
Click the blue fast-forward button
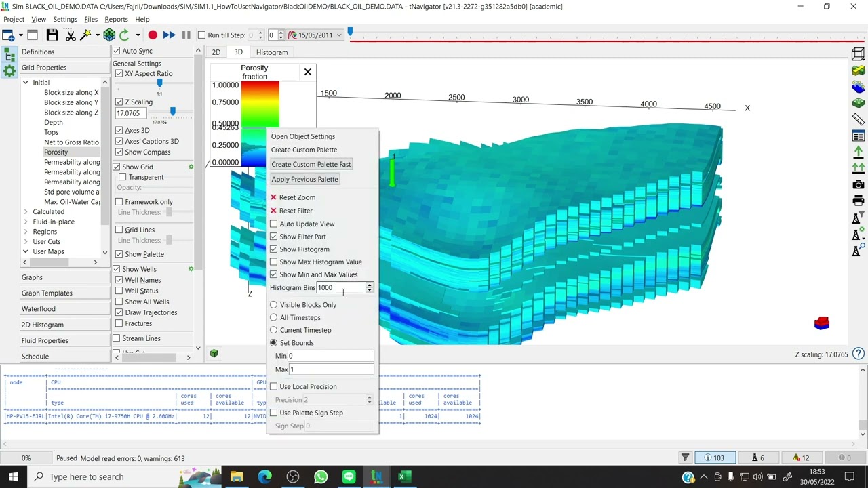169,35
